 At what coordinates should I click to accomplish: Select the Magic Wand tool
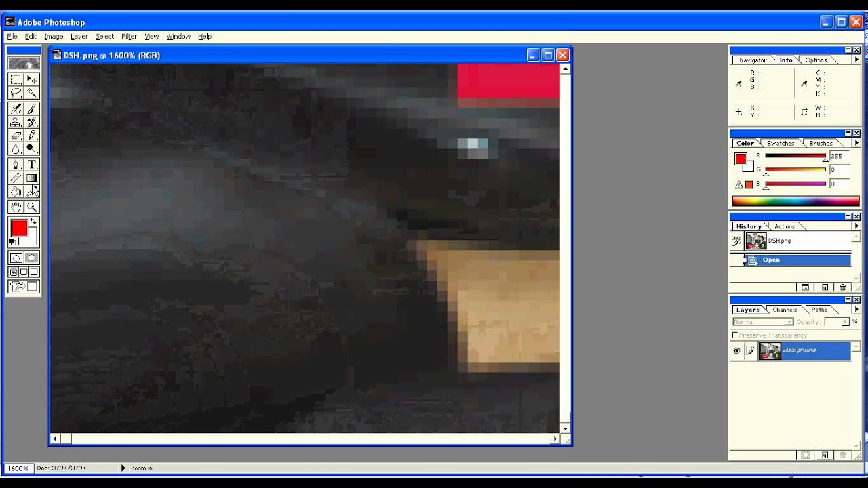32,94
